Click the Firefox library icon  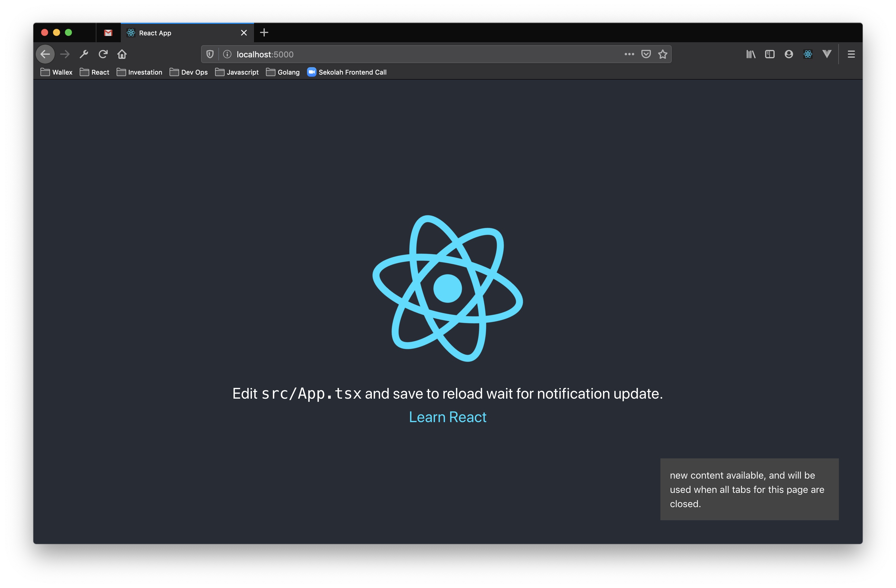(751, 54)
